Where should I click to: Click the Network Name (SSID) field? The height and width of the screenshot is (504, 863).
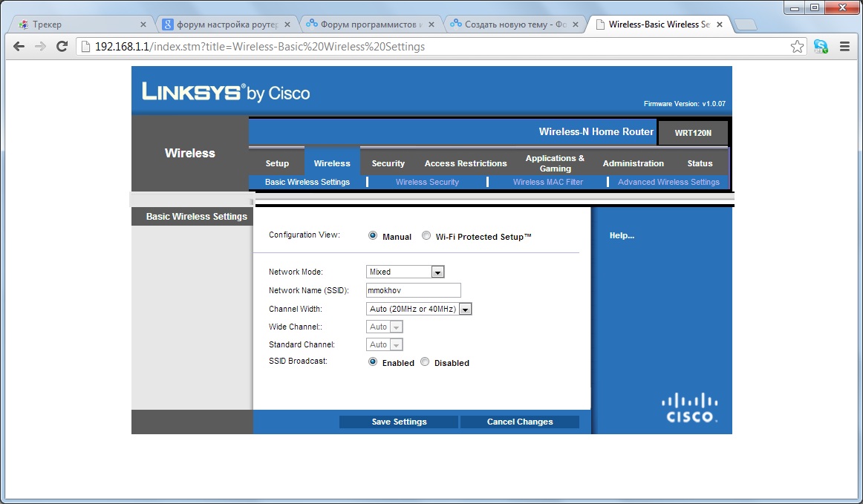[x=414, y=290]
